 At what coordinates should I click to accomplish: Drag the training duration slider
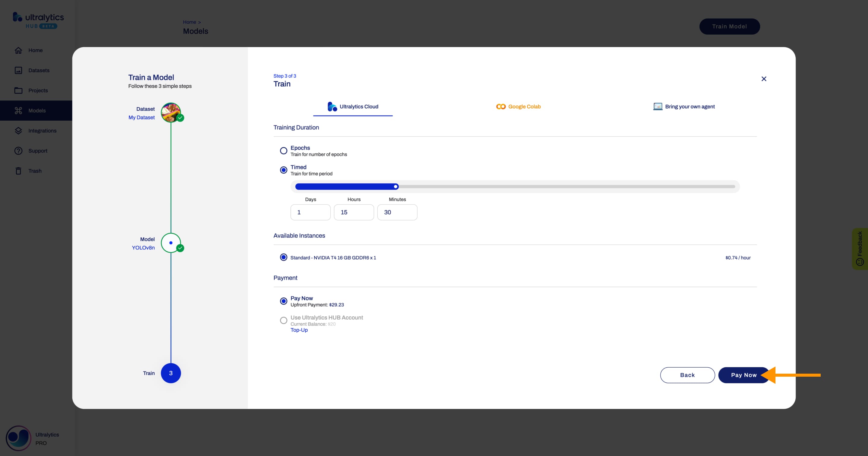pos(395,186)
